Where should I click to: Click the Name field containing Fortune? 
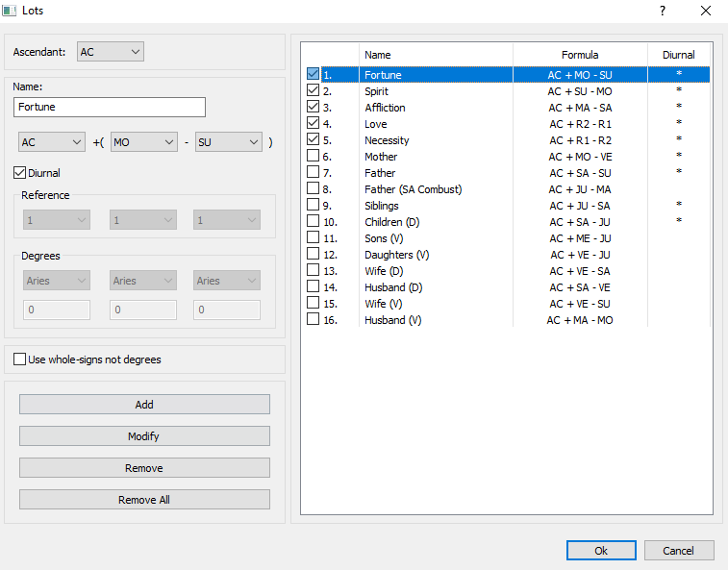(110, 108)
